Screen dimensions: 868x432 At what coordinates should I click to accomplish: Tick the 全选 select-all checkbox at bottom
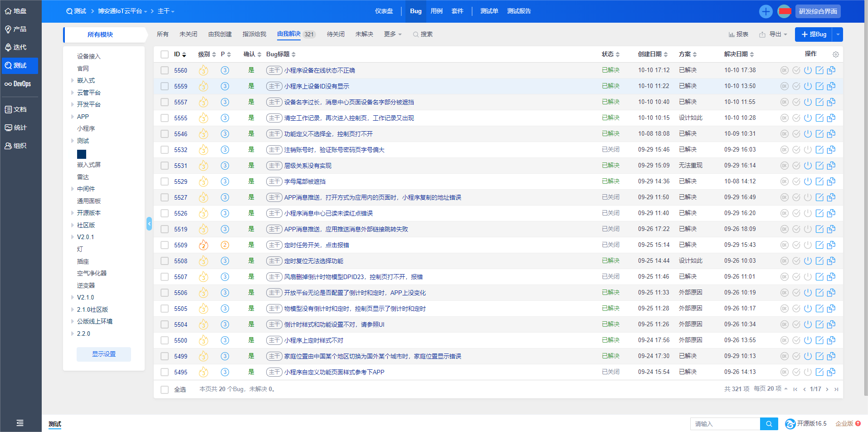165,389
